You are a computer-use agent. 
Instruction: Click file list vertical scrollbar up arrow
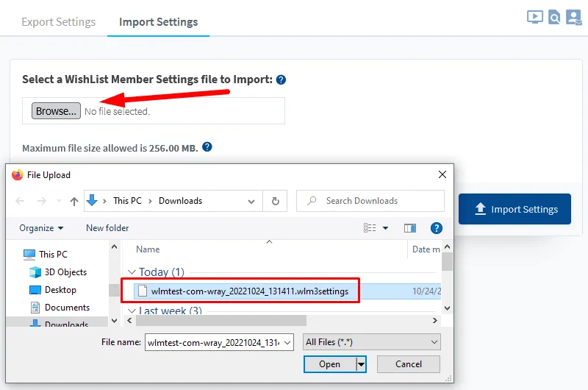[x=447, y=247]
